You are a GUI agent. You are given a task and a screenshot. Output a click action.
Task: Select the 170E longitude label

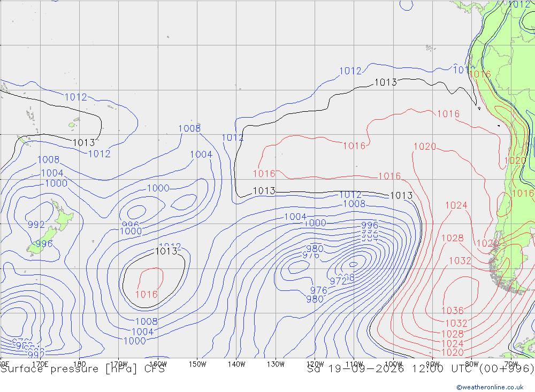pos(40,364)
